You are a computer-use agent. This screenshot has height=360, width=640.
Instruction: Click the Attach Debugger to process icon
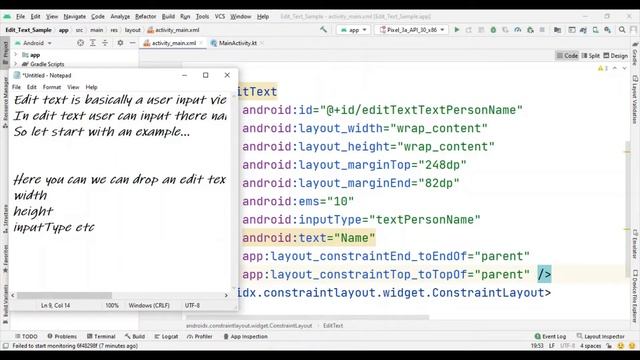(530, 30)
